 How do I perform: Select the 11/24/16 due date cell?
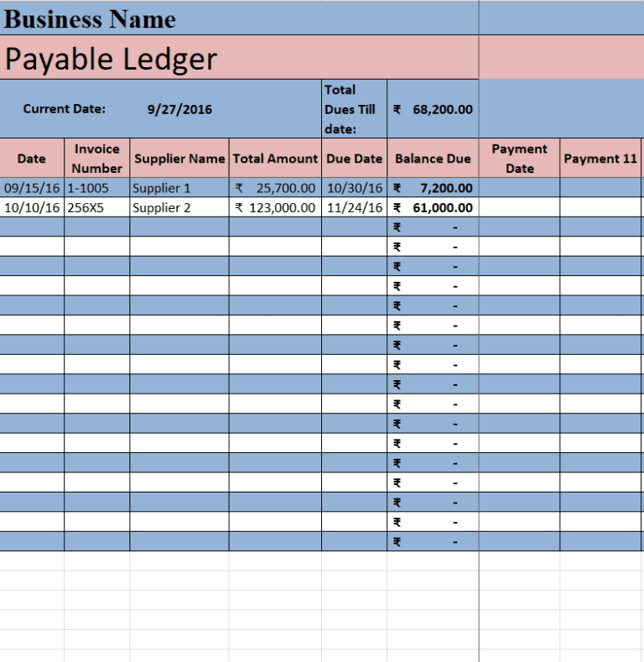354,207
